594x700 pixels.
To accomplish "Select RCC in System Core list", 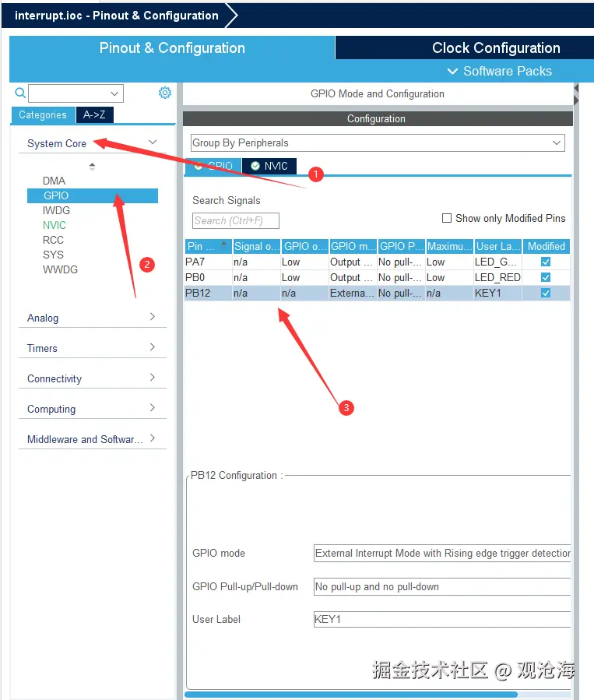I will pyautogui.click(x=53, y=240).
